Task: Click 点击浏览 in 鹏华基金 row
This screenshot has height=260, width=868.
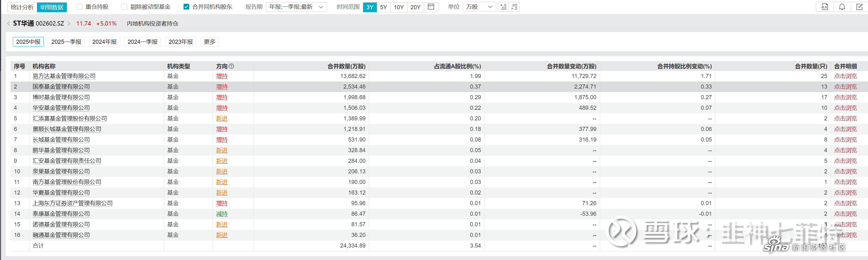Action: tap(845, 150)
